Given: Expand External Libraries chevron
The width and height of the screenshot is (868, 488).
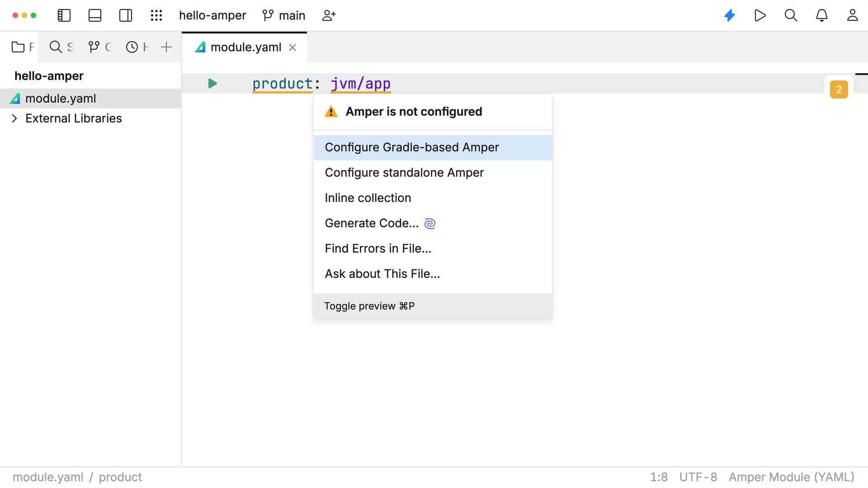Looking at the screenshot, I should tap(14, 118).
